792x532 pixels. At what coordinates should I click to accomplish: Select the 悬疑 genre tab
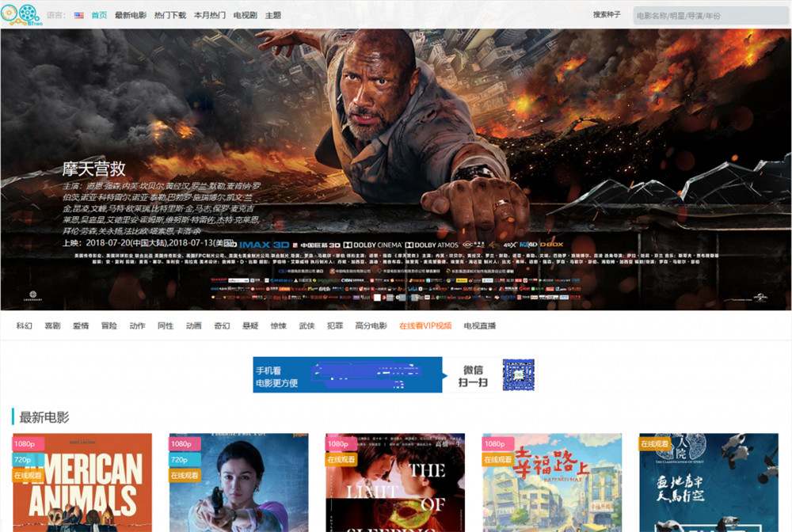point(250,325)
